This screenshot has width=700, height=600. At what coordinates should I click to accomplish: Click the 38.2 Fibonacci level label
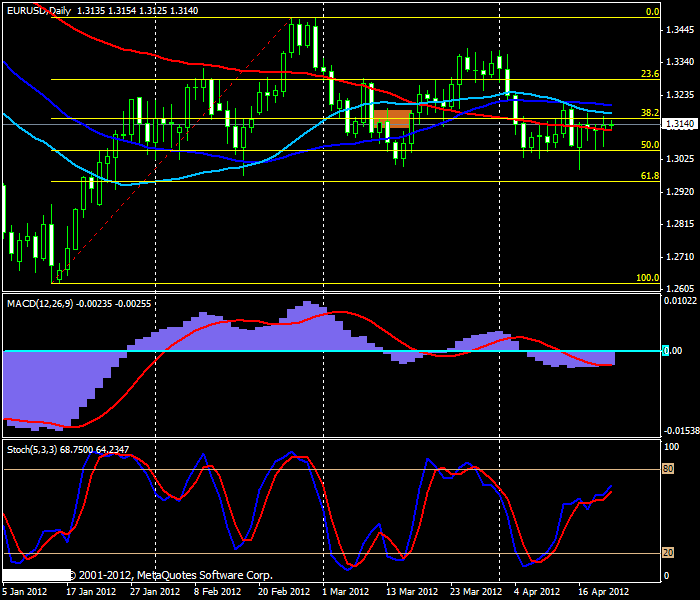pos(650,112)
